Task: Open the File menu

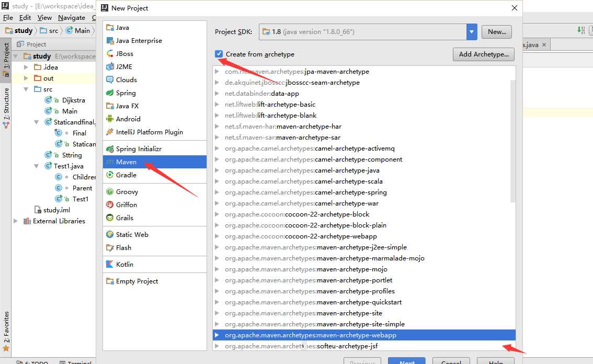Action: point(8,18)
